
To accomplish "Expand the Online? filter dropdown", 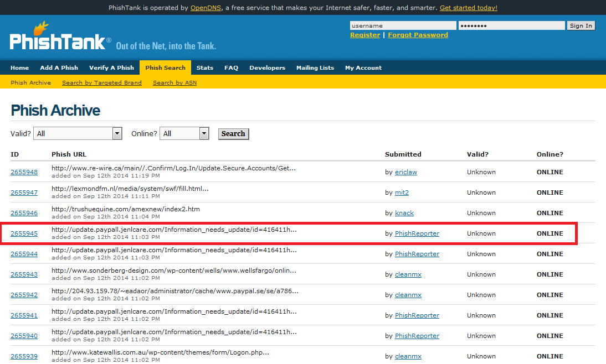I will click(184, 133).
